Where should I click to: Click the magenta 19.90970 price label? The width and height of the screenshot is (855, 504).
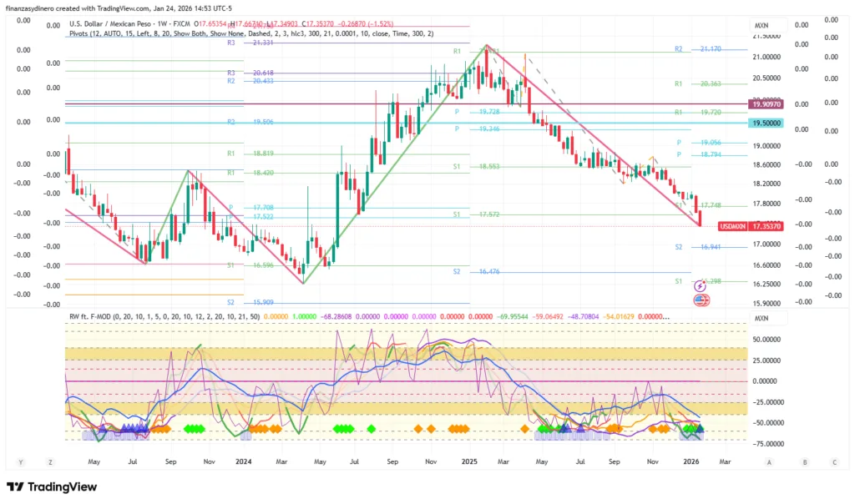766,104
